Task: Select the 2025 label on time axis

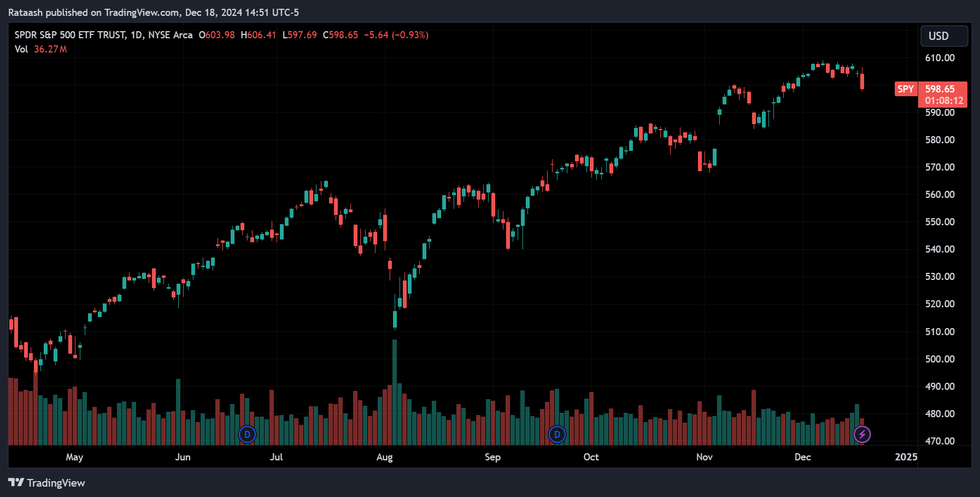Action: [x=906, y=457]
